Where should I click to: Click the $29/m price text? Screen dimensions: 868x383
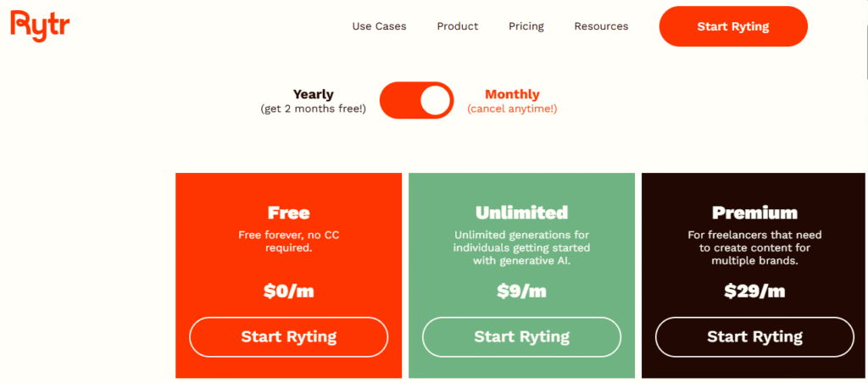(x=754, y=291)
